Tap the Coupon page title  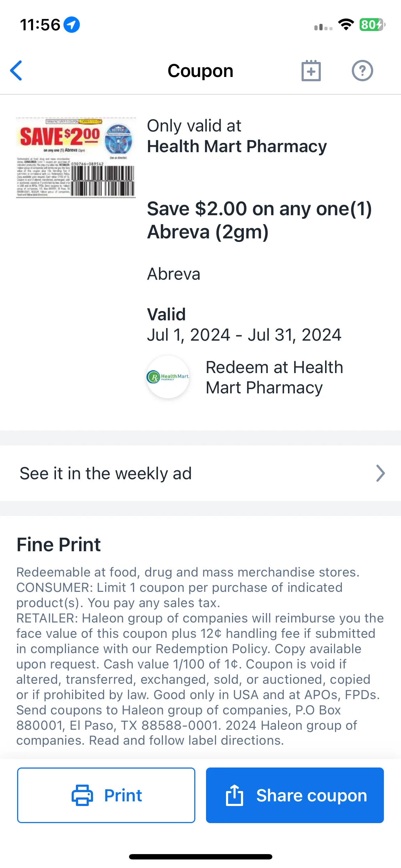tap(200, 71)
